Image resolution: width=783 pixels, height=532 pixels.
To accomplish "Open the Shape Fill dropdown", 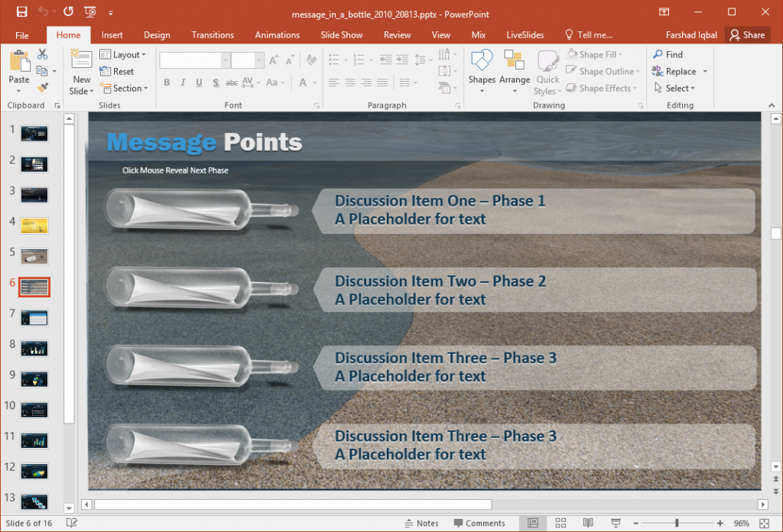I will 595,54.
